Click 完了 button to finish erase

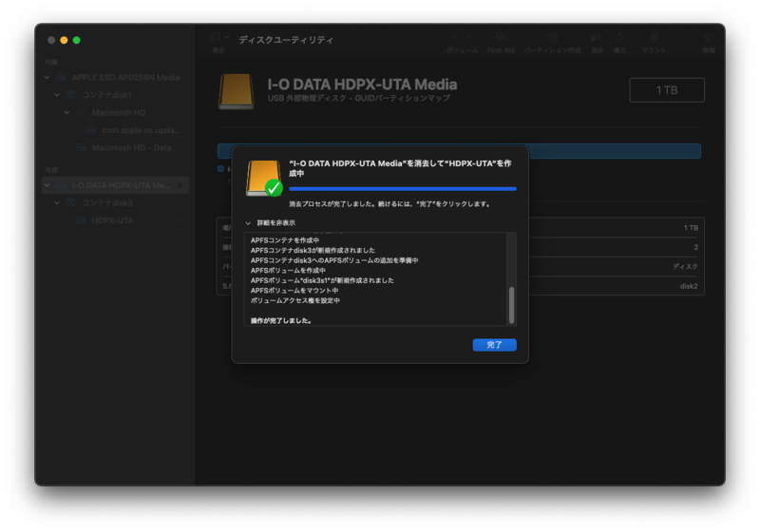(x=494, y=345)
